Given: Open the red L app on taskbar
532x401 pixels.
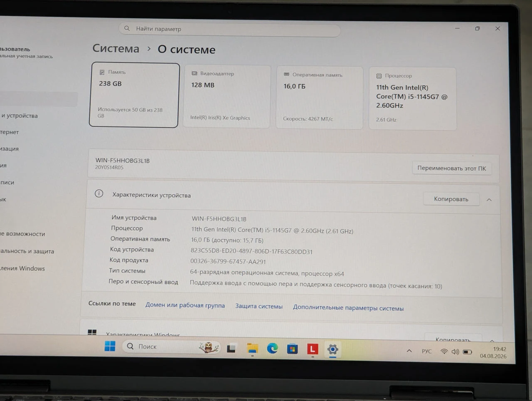Looking at the screenshot, I should pyautogui.click(x=312, y=349).
